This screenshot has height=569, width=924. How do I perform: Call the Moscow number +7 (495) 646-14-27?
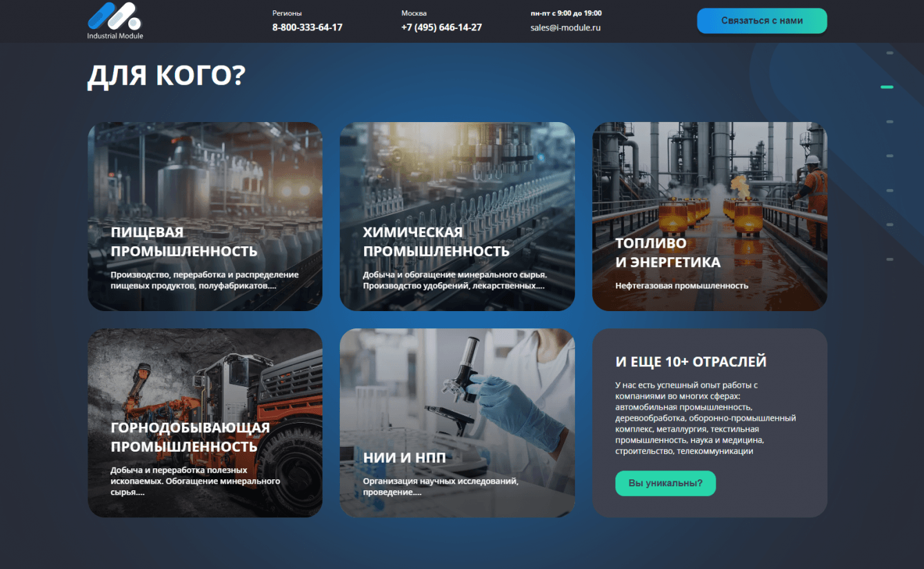(441, 28)
